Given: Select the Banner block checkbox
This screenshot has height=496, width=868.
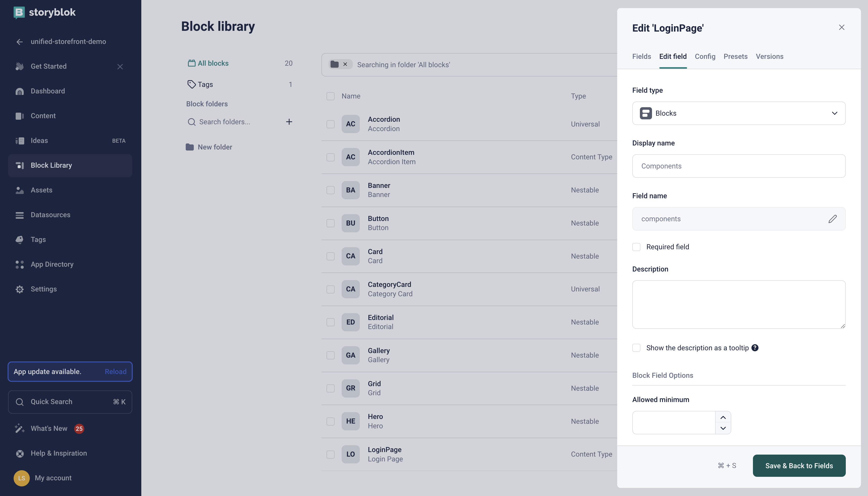Looking at the screenshot, I should [x=330, y=190].
